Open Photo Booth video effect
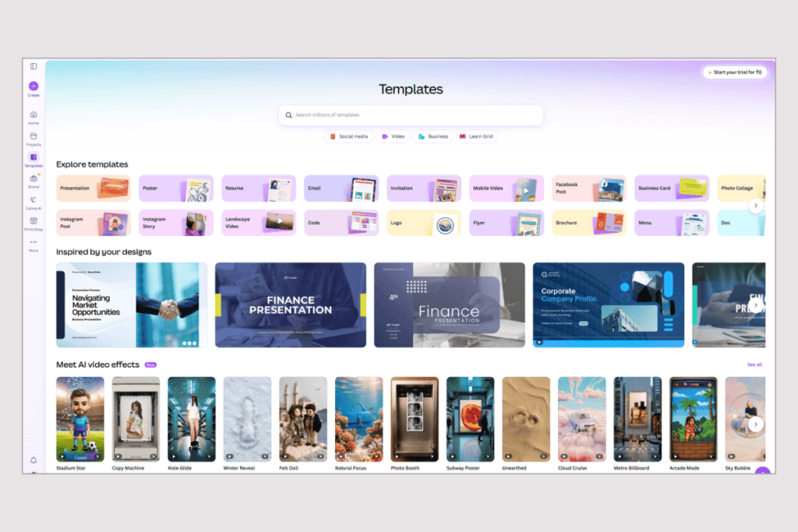This screenshot has width=798, height=532. coord(415,419)
